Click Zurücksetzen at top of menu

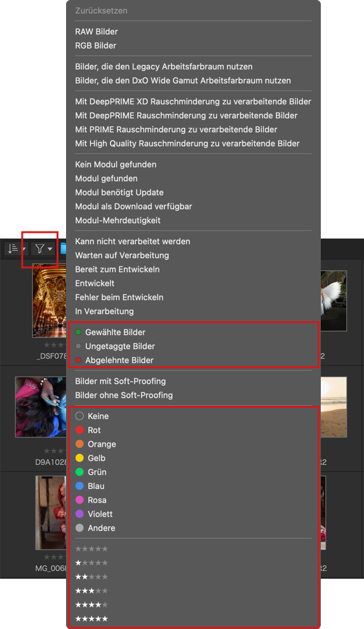(102, 11)
